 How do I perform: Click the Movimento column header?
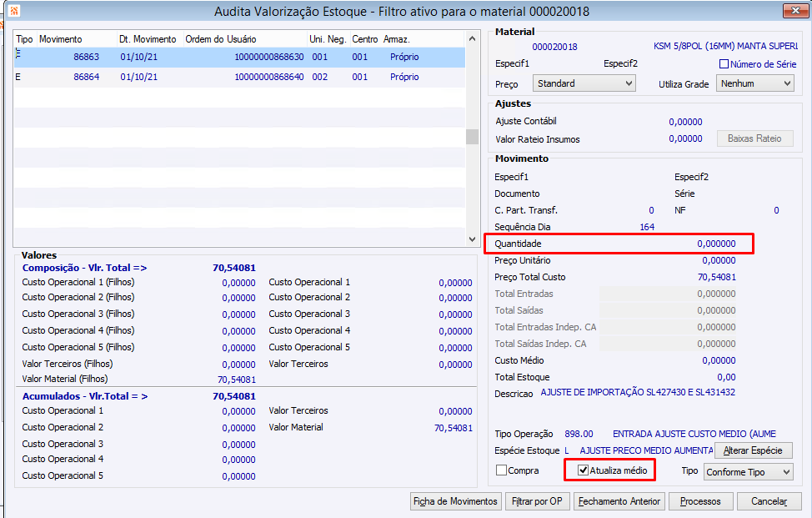coord(77,39)
